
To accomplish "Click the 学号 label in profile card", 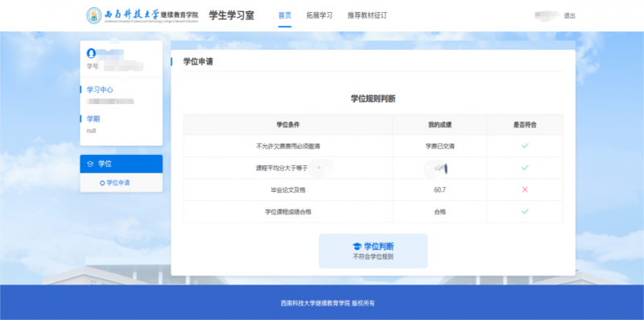I will (x=92, y=66).
